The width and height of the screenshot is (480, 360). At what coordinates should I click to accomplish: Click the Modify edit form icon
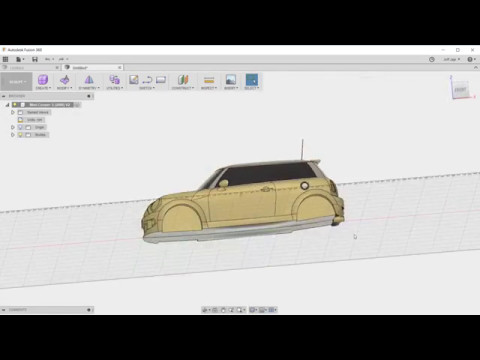click(x=65, y=80)
